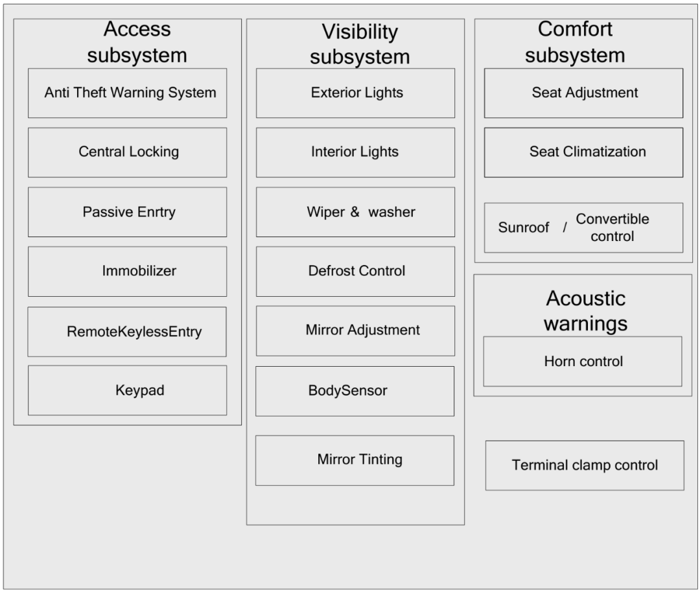Screen dimensions: 700x611
Task: Select the Interior Lights block
Action: point(355,152)
